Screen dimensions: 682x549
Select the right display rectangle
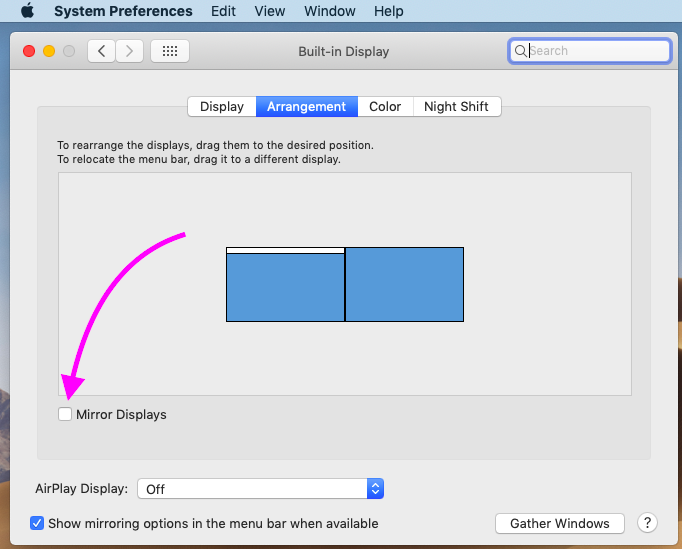405,285
